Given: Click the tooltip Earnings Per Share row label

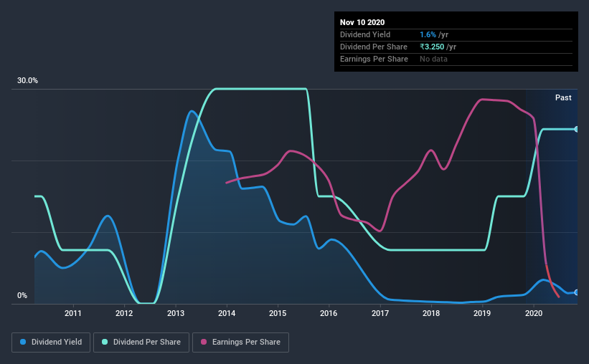Looking at the screenshot, I should [x=374, y=59].
